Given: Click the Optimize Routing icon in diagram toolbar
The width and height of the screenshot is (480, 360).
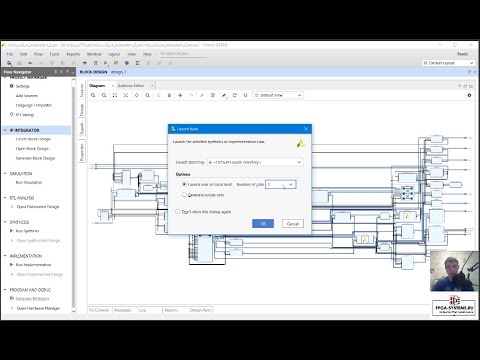Looking at the screenshot, I should (245, 95).
